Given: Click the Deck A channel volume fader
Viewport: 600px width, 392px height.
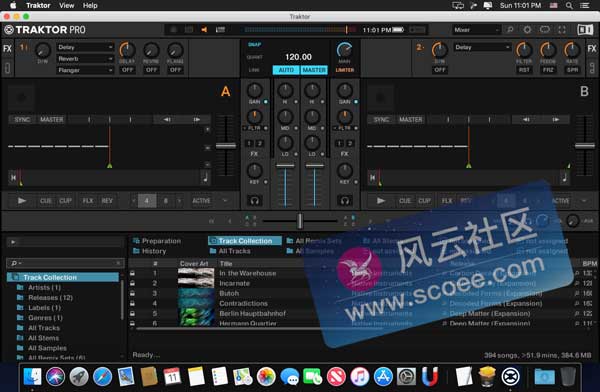Looking at the screenshot, I should pos(285,166).
